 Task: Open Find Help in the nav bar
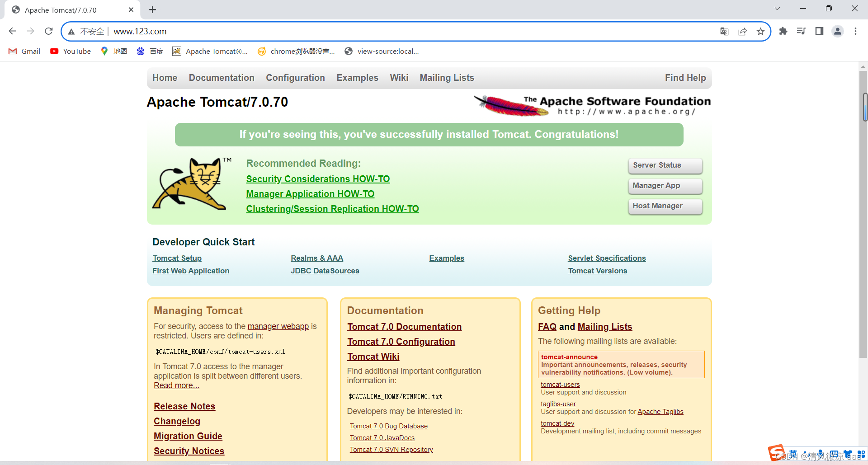pyautogui.click(x=685, y=78)
